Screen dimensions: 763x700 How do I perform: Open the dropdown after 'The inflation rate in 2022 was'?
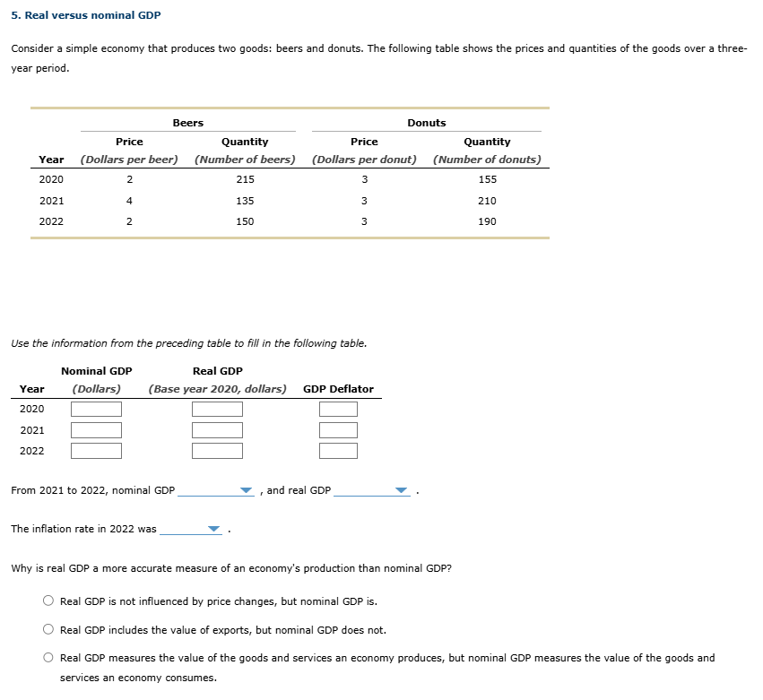click(x=213, y=529)
